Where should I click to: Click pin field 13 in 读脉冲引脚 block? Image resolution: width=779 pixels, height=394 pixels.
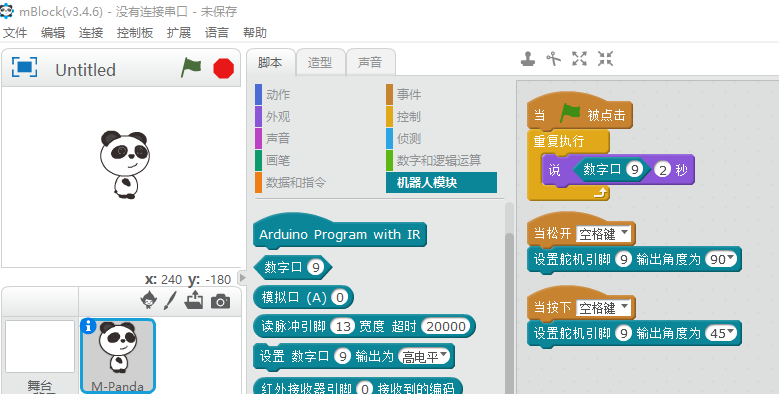pos(343,326)
